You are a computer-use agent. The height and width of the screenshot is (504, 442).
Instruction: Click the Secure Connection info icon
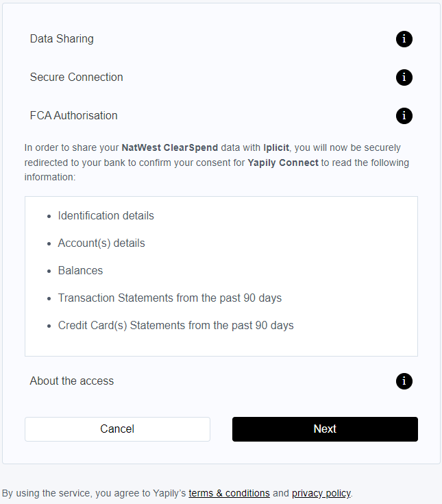click(x=404, y=77)
